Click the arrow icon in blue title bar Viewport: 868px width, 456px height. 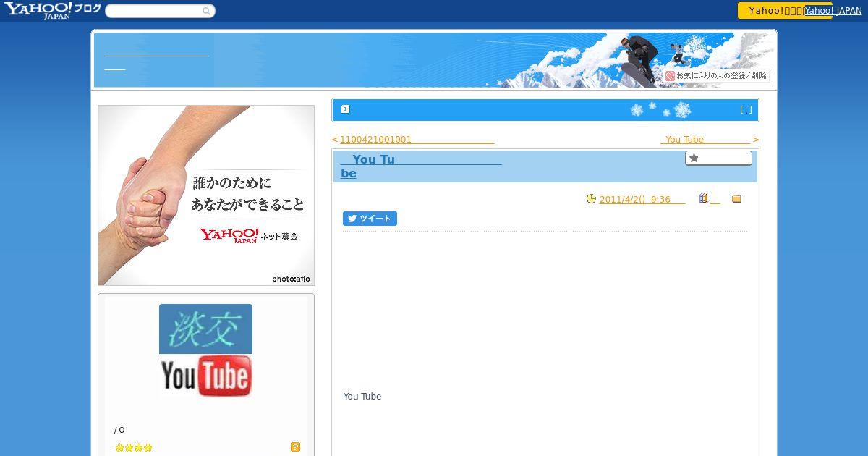345,109
